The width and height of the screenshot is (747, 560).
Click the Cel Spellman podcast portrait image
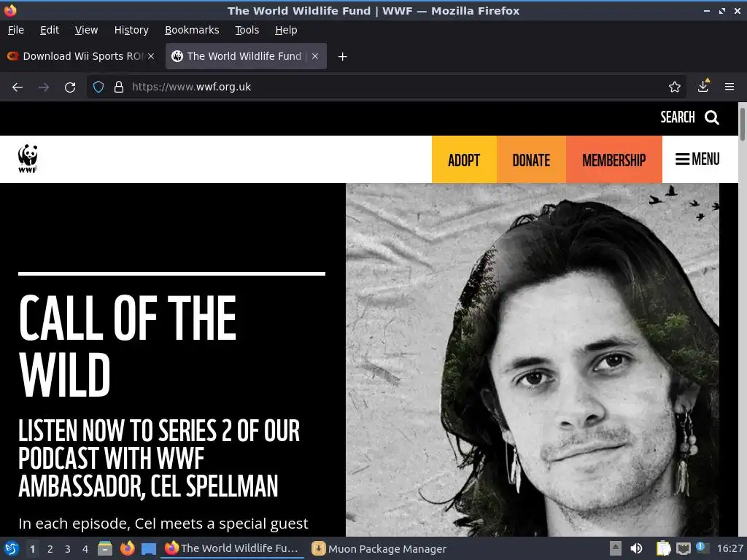tap(532, 360)
